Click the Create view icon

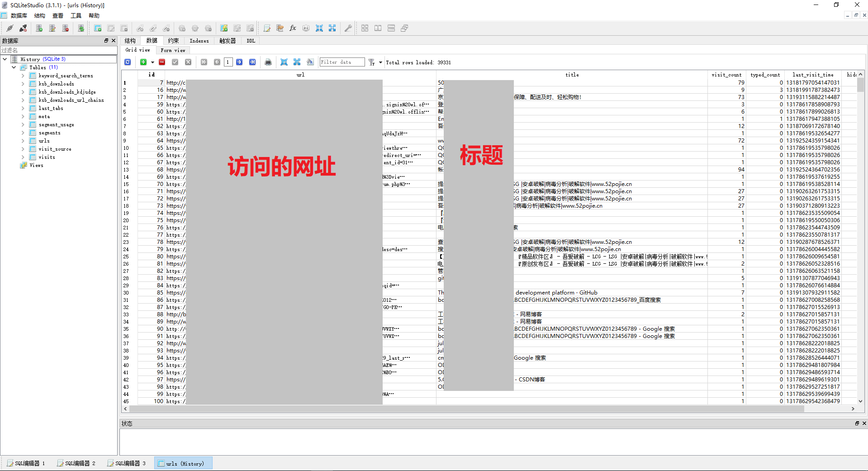[x=224, y=28]
